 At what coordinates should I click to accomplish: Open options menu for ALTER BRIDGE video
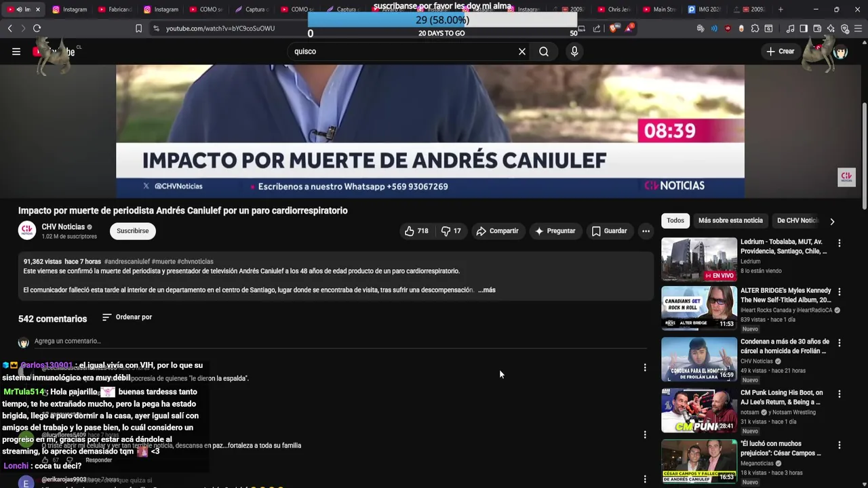pyautogui.click(x=840, y=292)
